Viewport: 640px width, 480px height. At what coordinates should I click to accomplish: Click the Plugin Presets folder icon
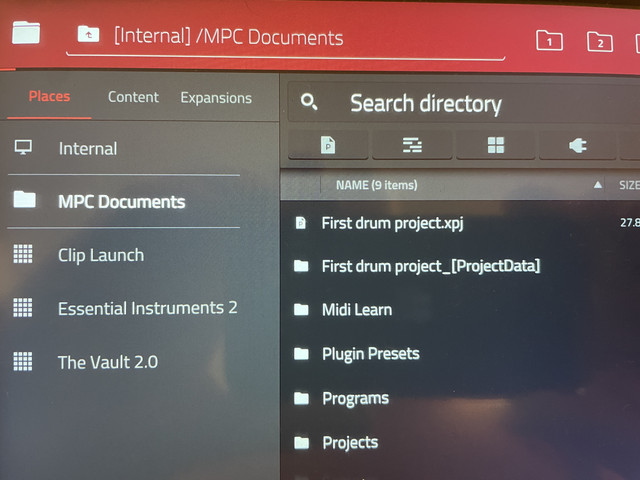tap(301, 353)
